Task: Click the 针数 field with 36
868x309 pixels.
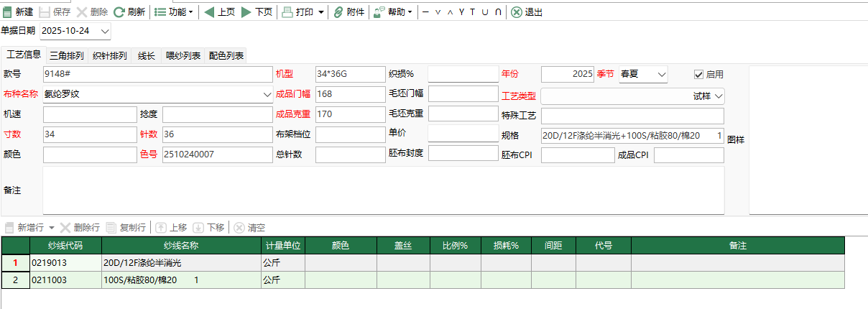Action: click(217, 134)
